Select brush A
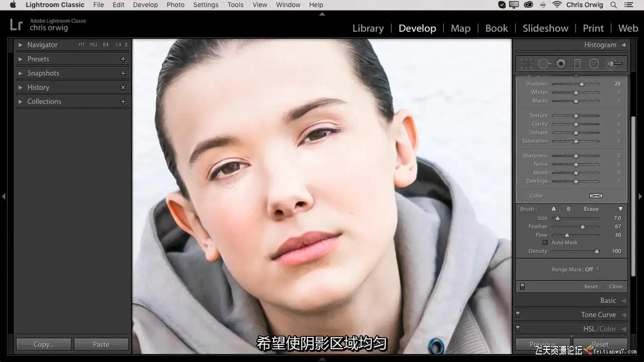The height and width of the screenshot is (362, 644). [554, 209]
